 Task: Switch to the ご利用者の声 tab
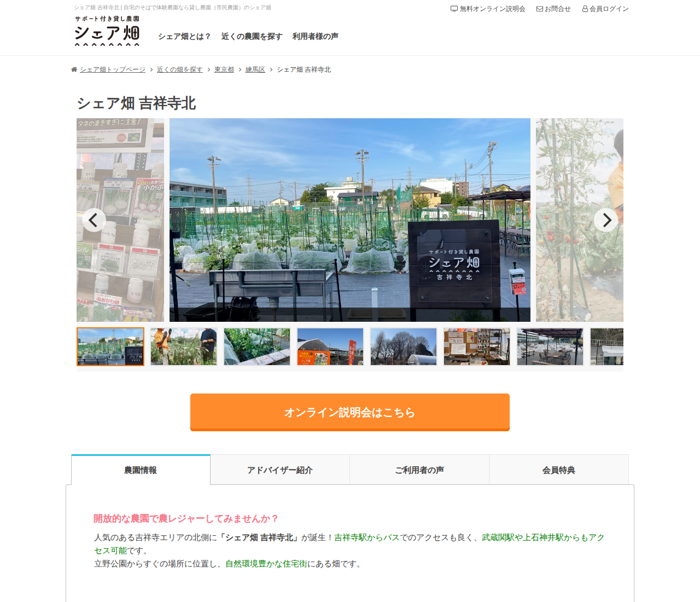coord(419,470)
